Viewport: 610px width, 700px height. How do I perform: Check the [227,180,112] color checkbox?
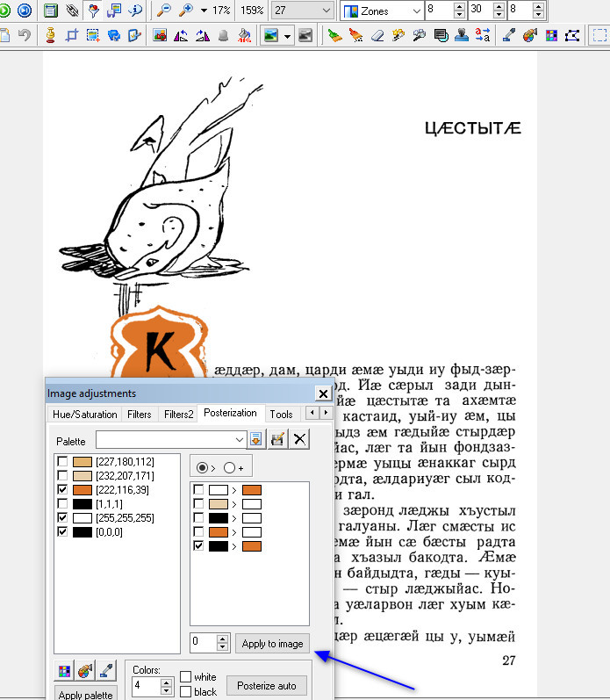(x=63, y=462)
